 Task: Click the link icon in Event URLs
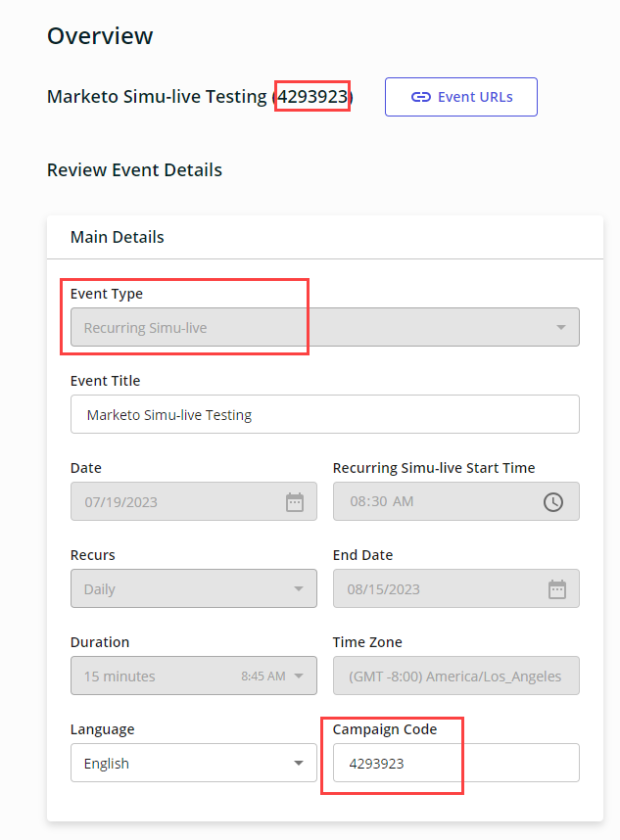click(420, 97)
